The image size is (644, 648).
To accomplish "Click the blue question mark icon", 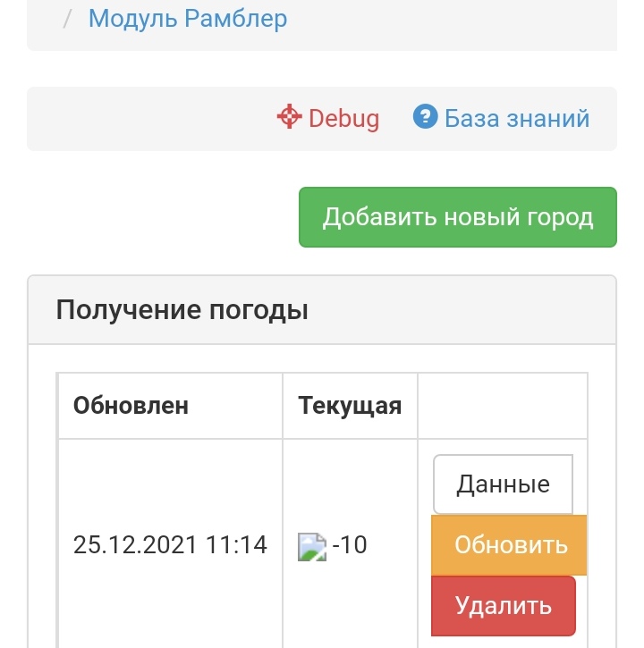I will click(424, 117).
